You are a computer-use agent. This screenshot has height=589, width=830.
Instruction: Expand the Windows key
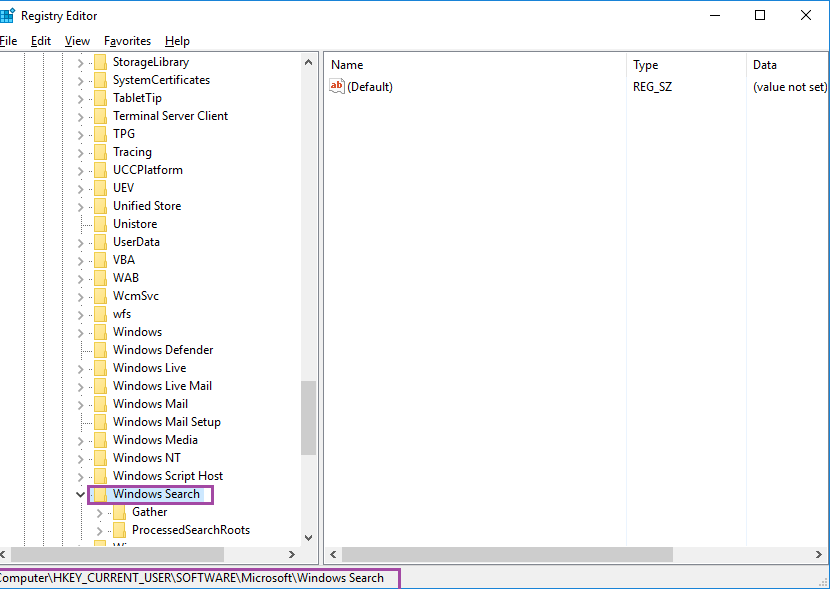click(80, 333)
